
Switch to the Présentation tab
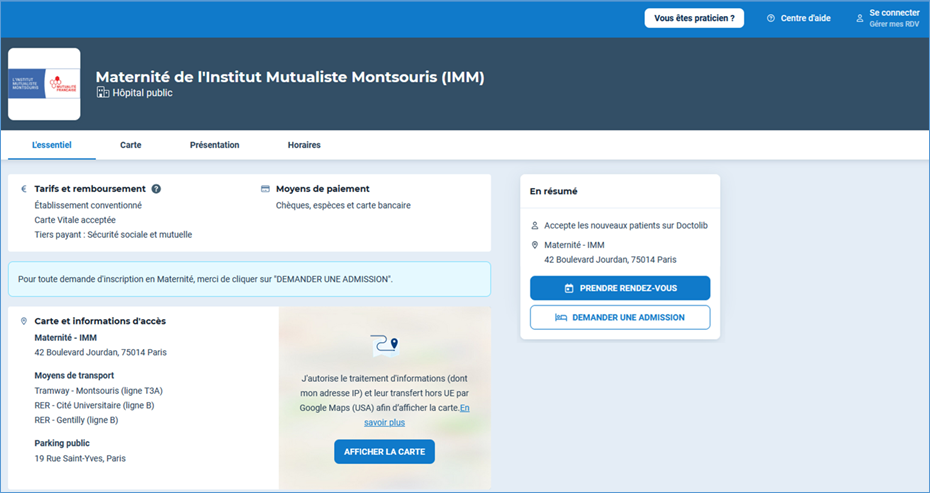pyautogui.click(x=215, y=145)
